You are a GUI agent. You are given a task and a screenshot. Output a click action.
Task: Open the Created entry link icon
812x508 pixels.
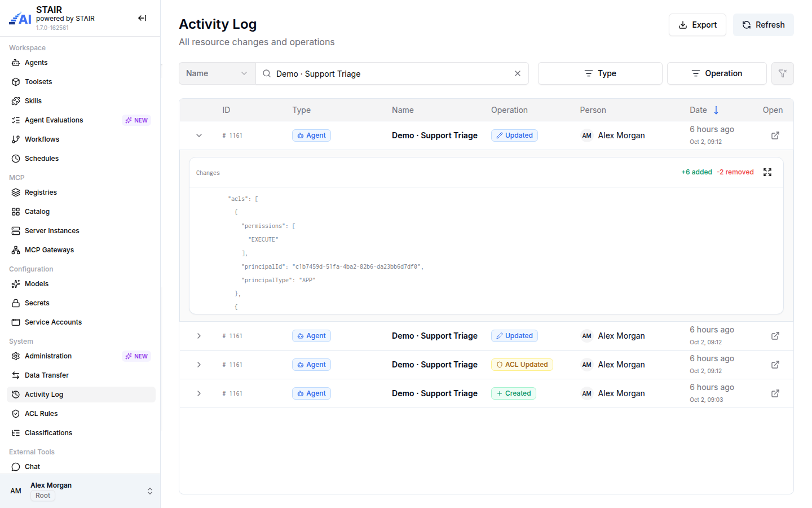775,393
